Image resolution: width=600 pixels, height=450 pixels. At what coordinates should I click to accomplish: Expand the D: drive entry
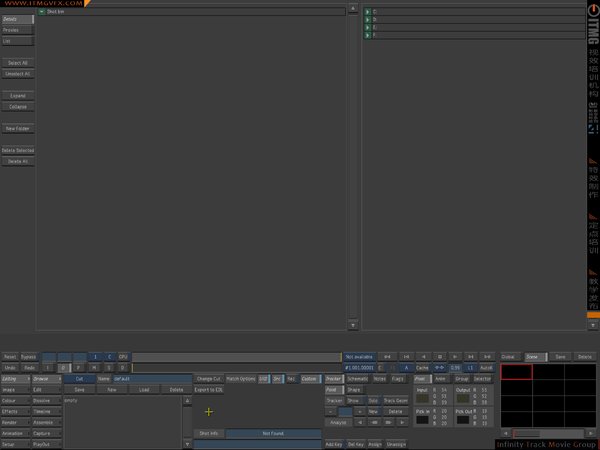[368, 20]
